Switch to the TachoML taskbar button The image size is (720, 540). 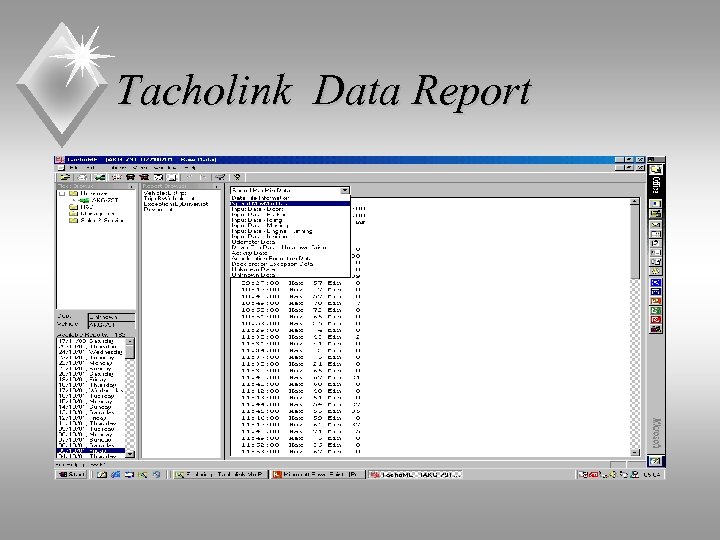pos(415,474)
